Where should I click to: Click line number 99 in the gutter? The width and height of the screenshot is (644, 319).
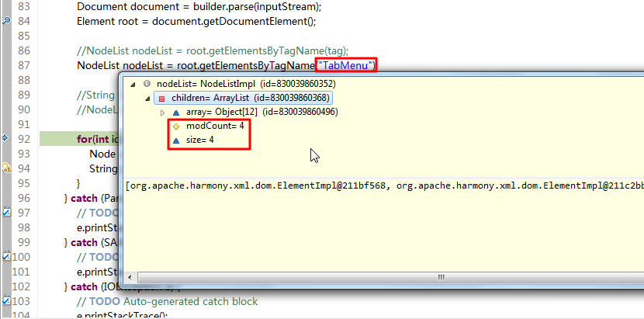[x=24, y=242]
